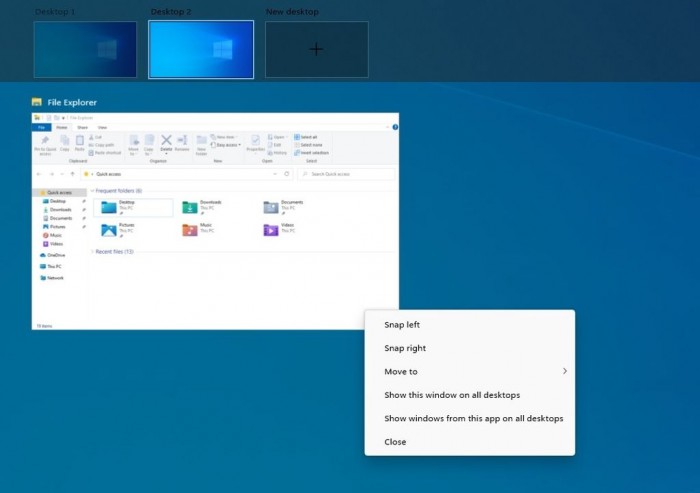The width and height of the screenshot is (700, 493).
Task: Choose Snap left from the context menu
Action: (x=402, y=325)
